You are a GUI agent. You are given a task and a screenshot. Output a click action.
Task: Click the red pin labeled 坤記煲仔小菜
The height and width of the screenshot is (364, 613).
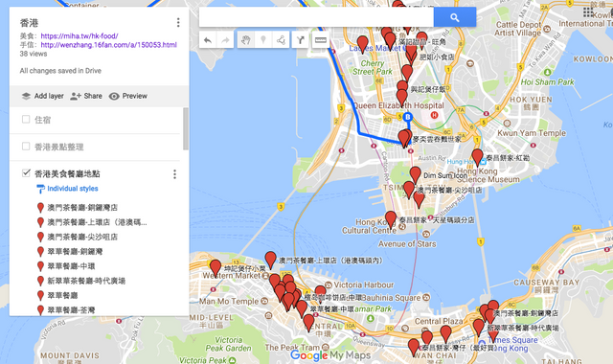(216, 268)
